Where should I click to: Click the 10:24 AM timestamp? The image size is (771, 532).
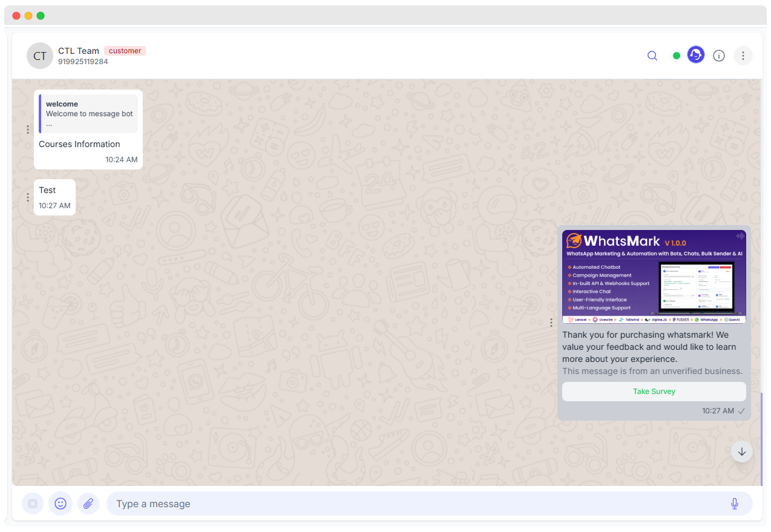point(122,160)
